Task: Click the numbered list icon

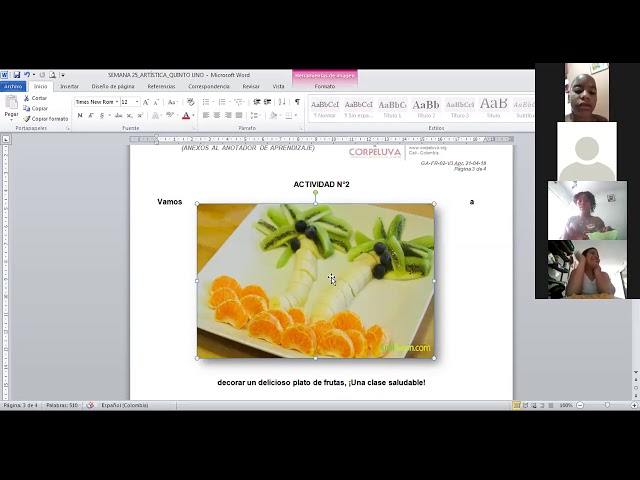Action: pyautogui.click(x=222, y=102)
